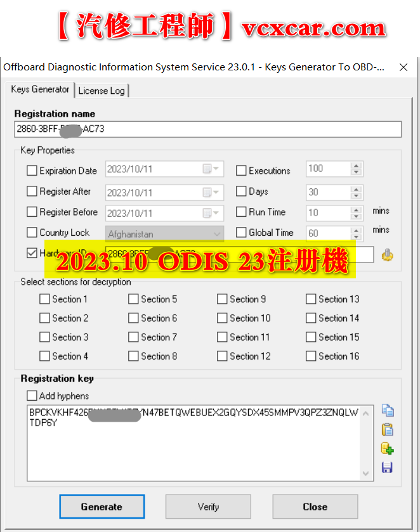The image size is (420, 532).
Task: Click the registration key scrollbar down arrow
Action: click(x=365, y=473)
